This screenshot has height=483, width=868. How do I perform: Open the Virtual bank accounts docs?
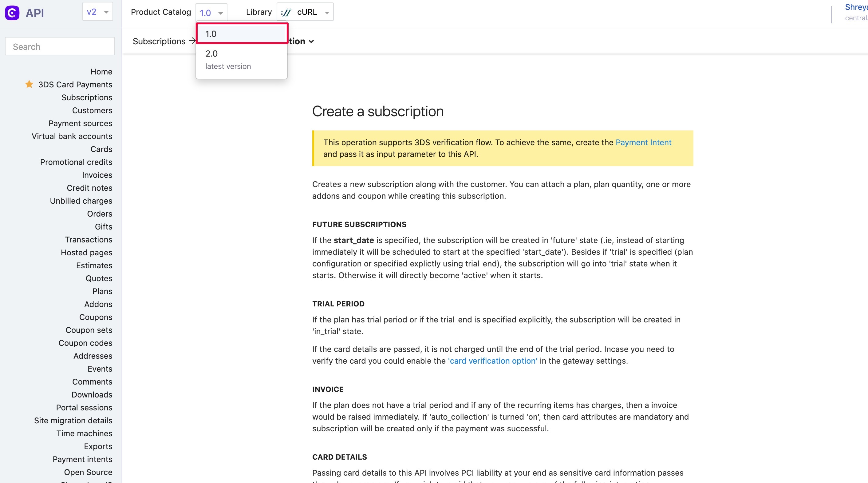tap(72, 136)
